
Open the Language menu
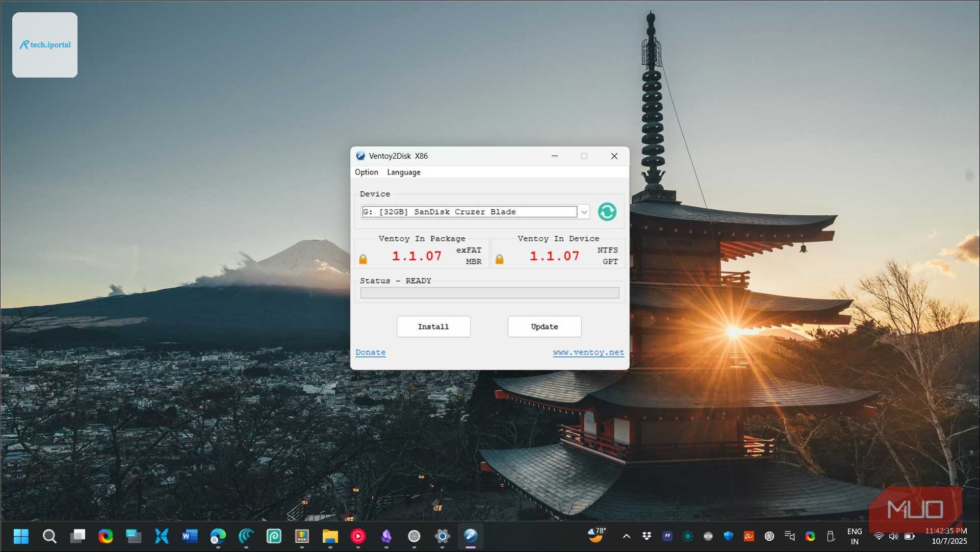[x=404, y=172]
